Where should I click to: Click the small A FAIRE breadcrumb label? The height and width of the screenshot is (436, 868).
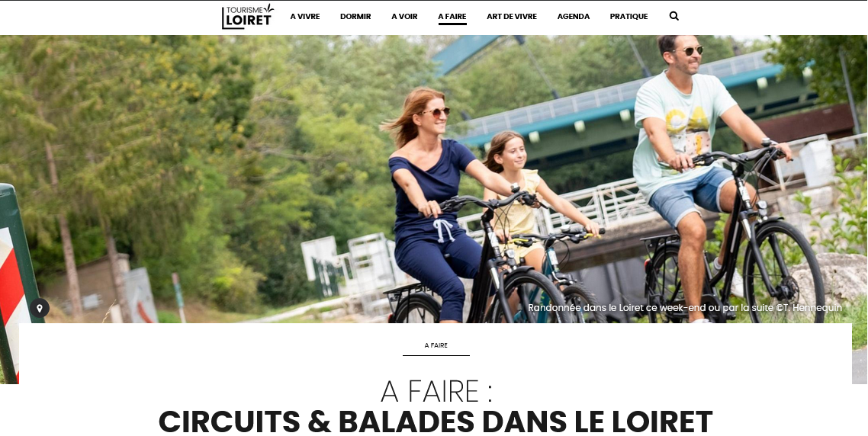[436, 345]
